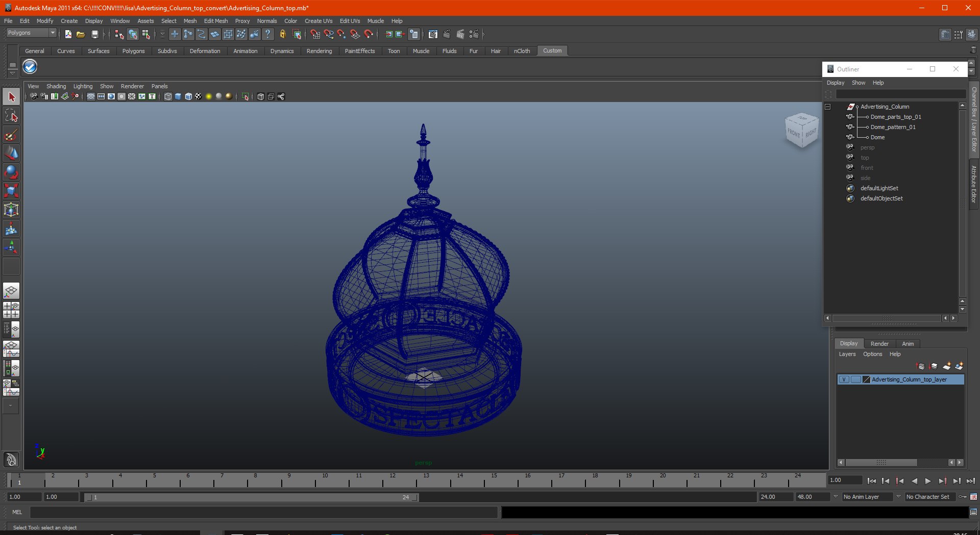Switch to Persp/Outliner layout
Screen dimensions: 980x535
(x=11, y=329)
